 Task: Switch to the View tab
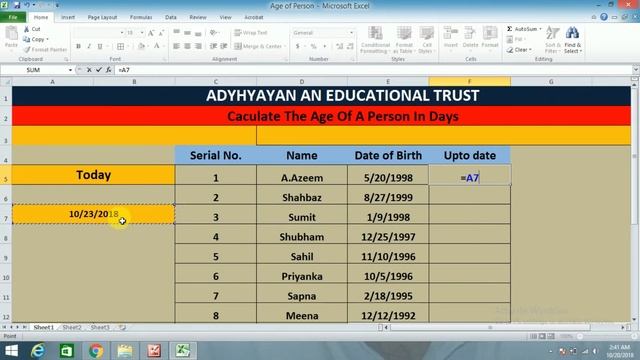point(225,17)
